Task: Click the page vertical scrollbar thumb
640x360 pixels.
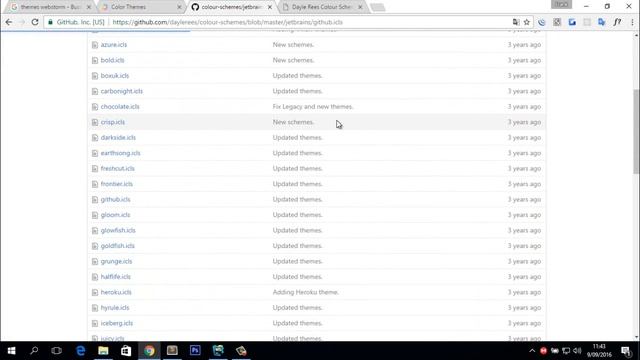Action: point(636,131)
